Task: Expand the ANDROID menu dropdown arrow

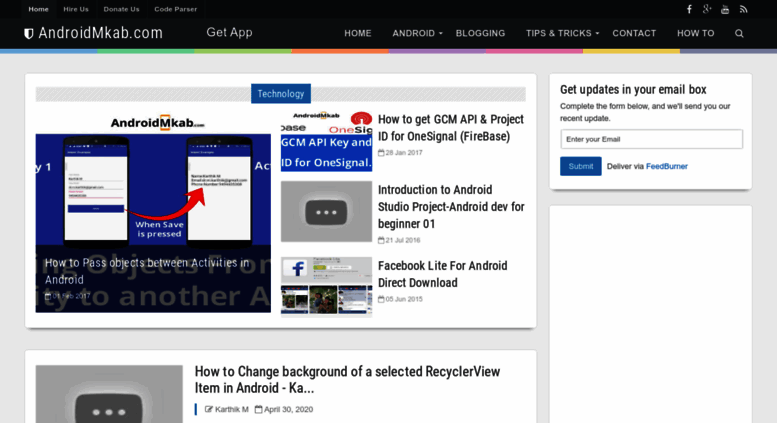Action: coord(441,33)
